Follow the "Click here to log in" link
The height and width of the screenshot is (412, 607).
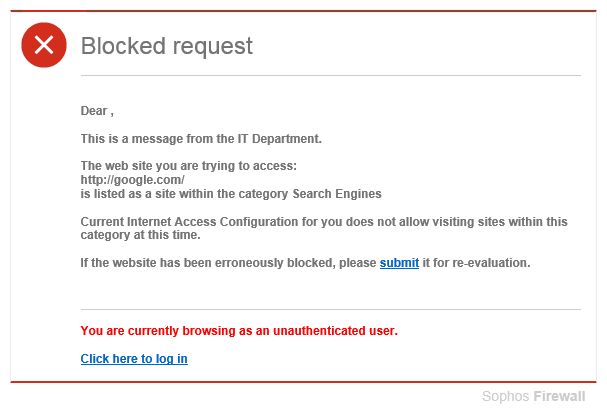(x=134, y=359)
